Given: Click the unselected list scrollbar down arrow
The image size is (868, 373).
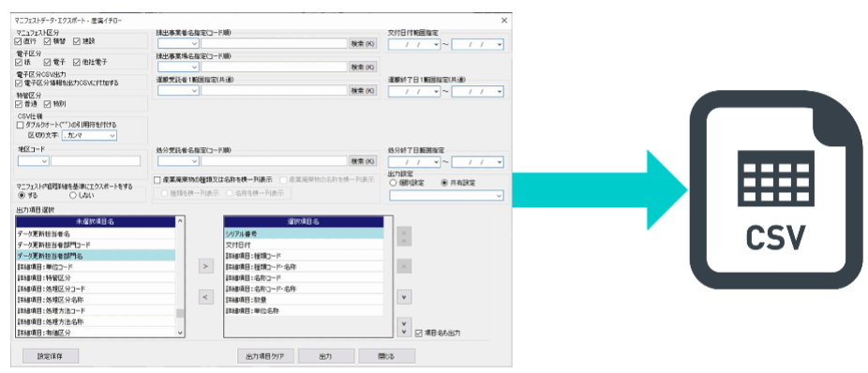Looking at the screenshot, I should (x=180, y=332).
